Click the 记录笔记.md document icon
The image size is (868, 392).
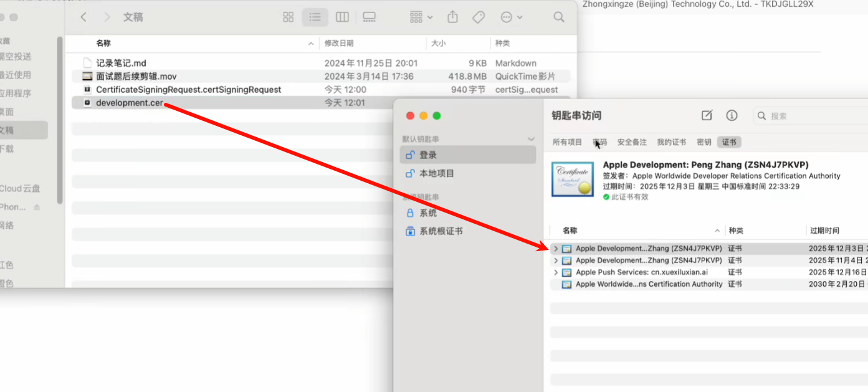(87, 63)
